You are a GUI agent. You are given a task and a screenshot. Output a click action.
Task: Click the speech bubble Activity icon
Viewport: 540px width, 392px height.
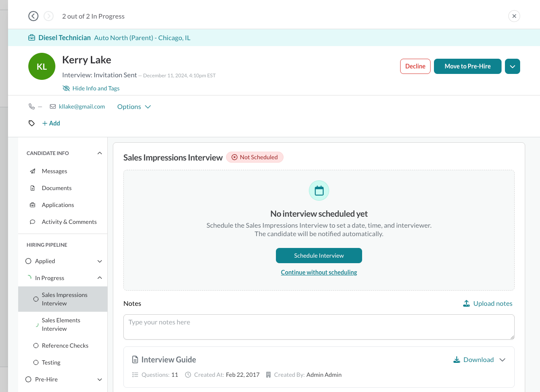33,222
